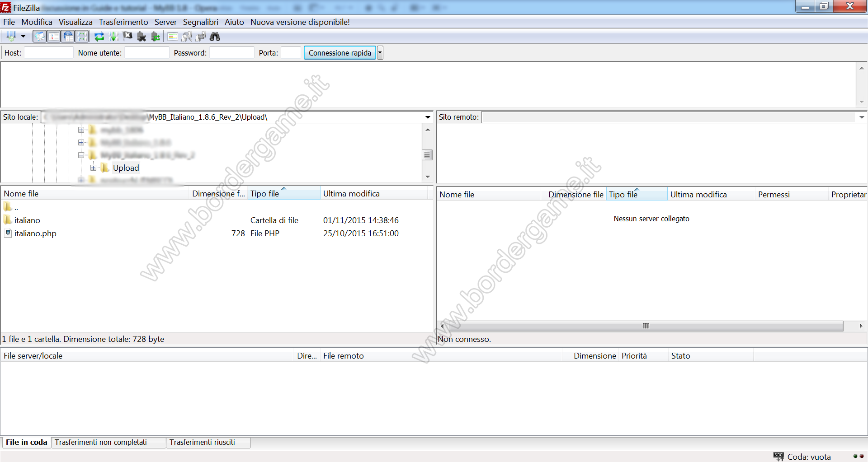Screen dimensions: 868x462
Task: Sort local list by Dimensione f... column
Action: (x=218, y=194)
